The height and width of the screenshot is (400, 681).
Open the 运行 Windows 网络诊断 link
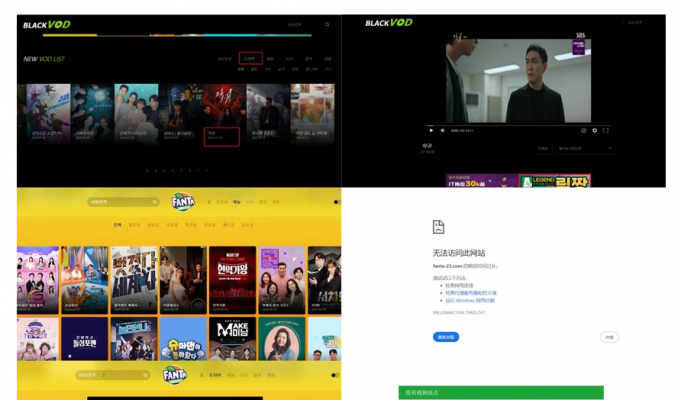click(x=470, y=301)
